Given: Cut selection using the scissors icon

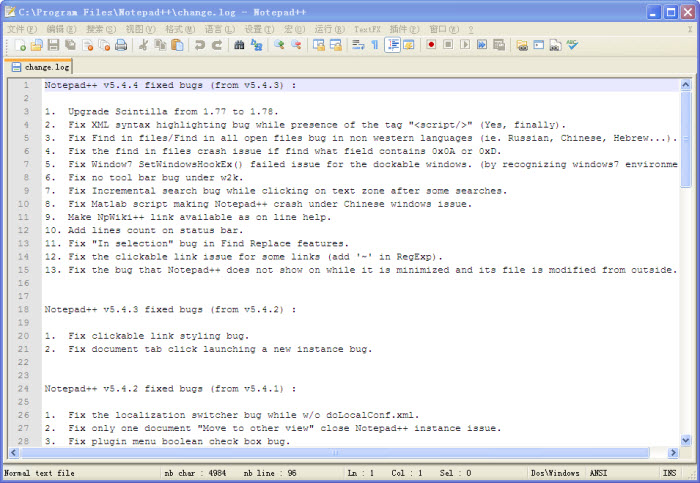Looking at the screenshot, I should click(x=143, y=45).
